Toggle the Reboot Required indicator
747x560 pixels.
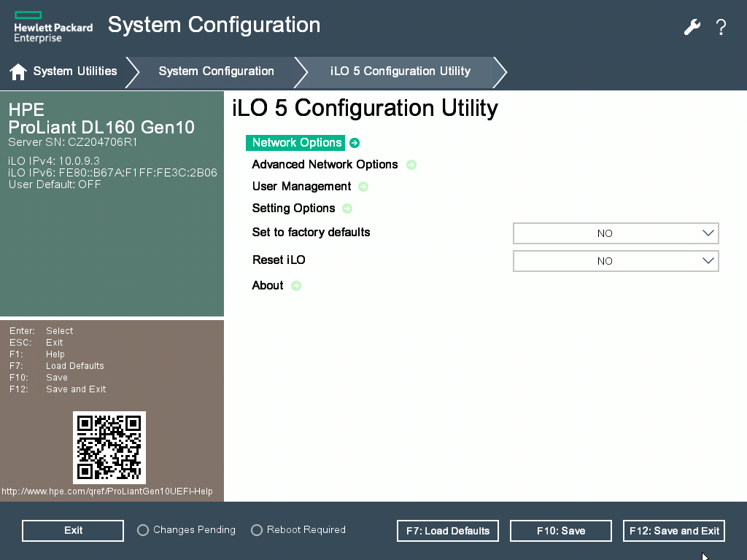pos(257,530)
